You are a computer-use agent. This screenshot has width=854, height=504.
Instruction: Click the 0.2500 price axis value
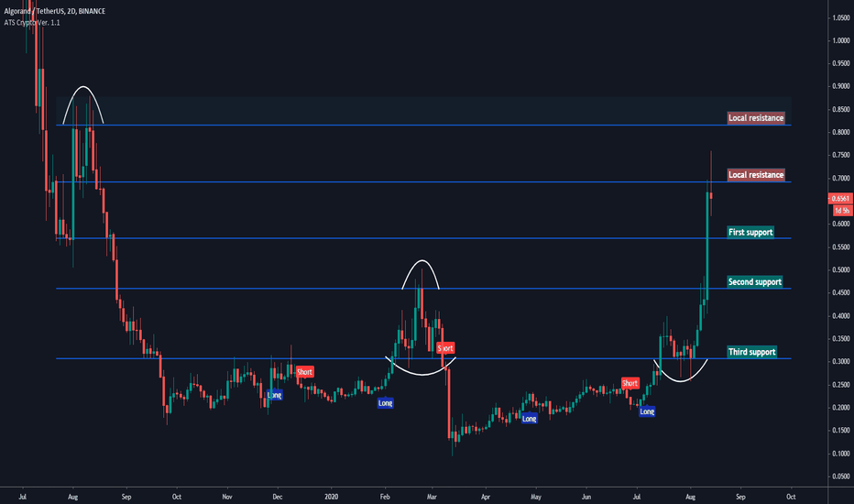(x=841, y=385)
